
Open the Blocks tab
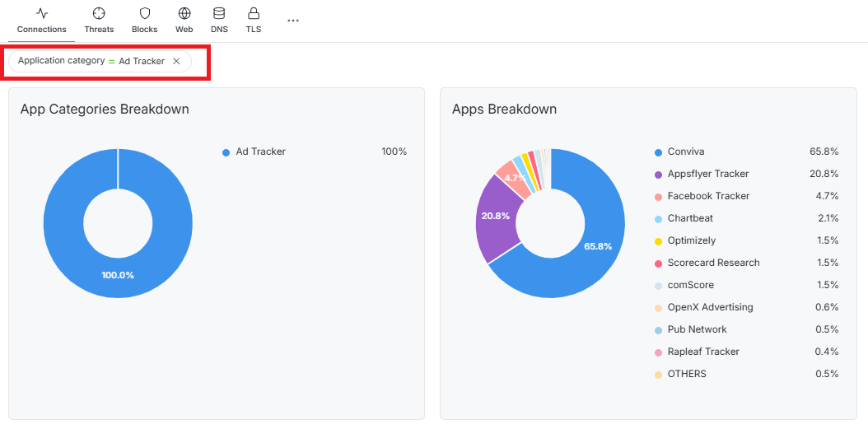pos(144,21)
